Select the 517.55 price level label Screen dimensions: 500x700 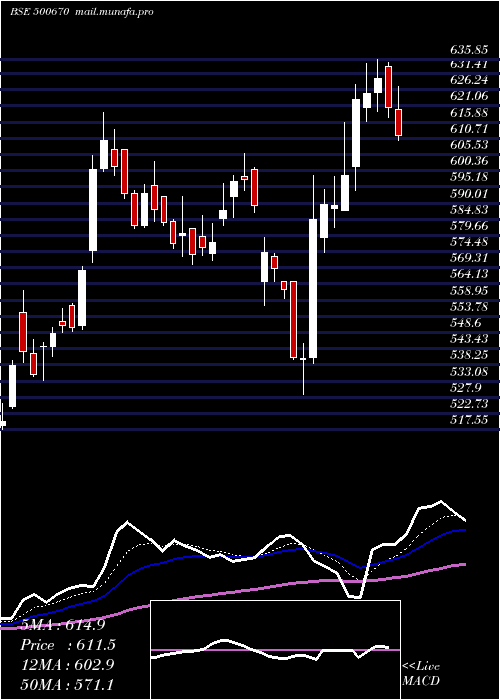[468, 420]
